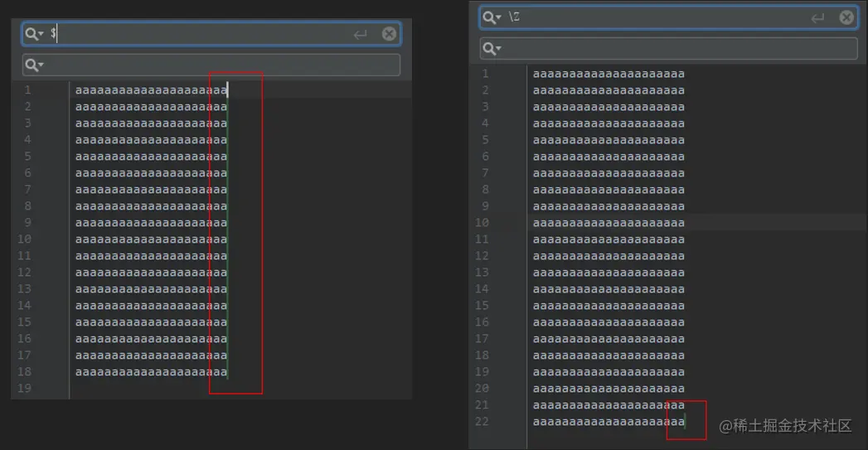The image size is (868, 450).
Task: Focus the search field containing '\Z'
Action: (x=669, y=17)
